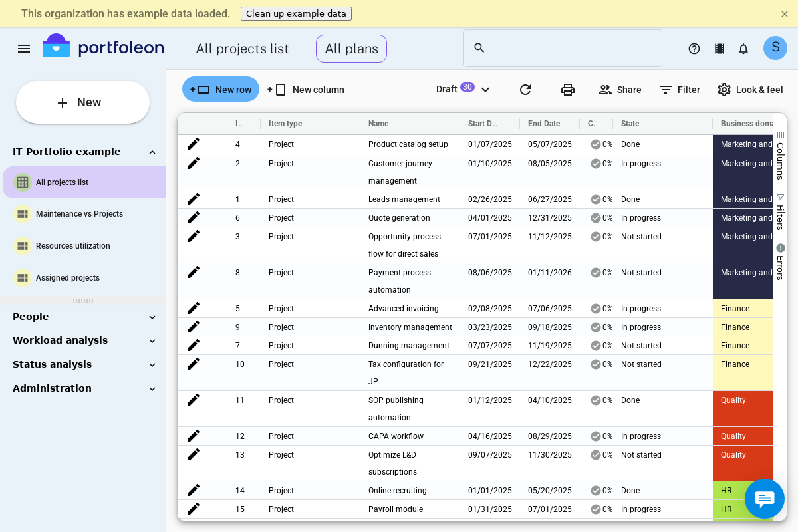Click the All projects list title

click(x=242, y=49)
